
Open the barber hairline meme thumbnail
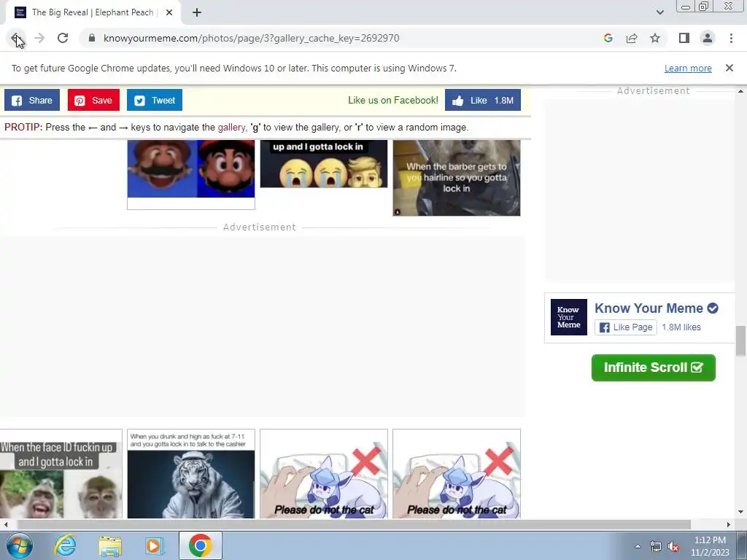coord(457,178)
